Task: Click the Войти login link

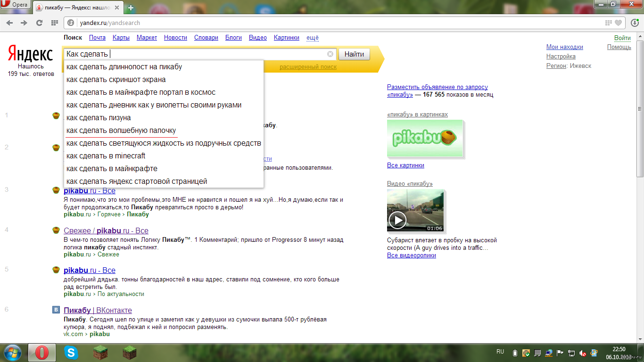Action: 622,38
